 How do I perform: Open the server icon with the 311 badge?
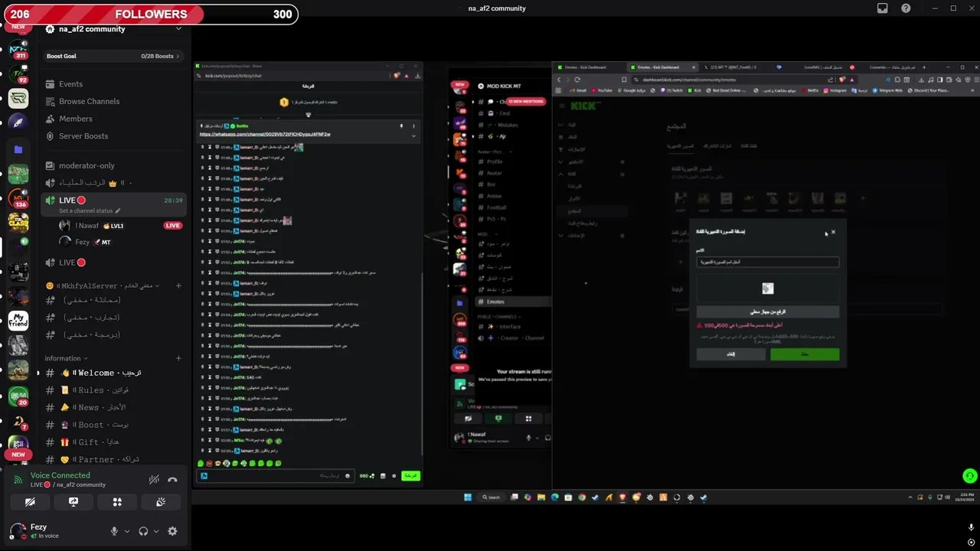coord(18,51)
